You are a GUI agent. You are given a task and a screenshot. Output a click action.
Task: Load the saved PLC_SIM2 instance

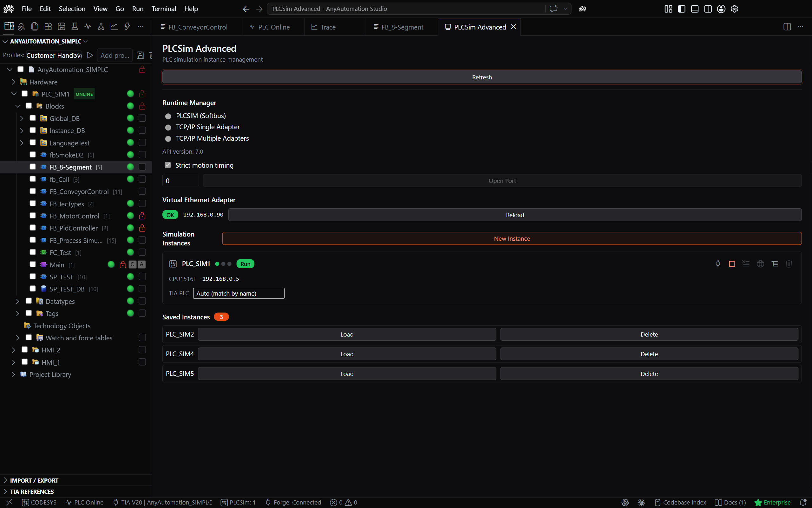click(347, 334)
